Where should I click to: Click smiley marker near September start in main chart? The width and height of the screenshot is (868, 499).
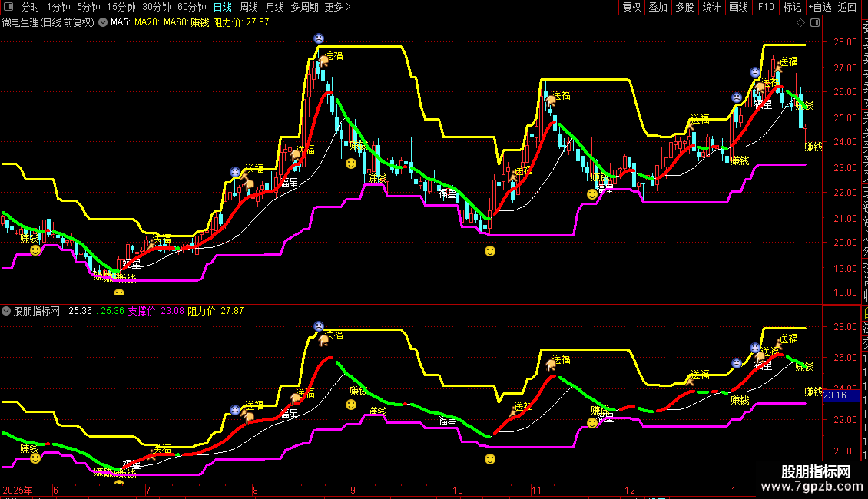tap(351, 164)
